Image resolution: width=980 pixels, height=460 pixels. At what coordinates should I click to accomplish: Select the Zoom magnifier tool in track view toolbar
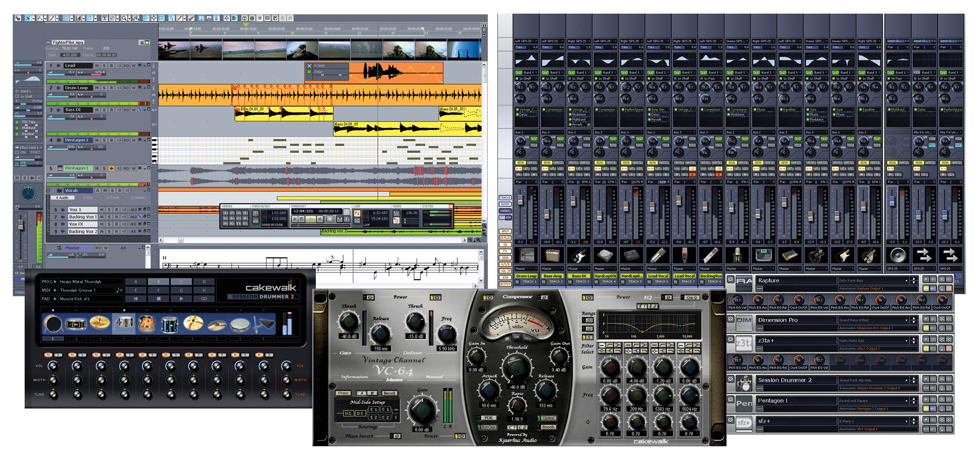pyautogui.click(x=124, y=18)
